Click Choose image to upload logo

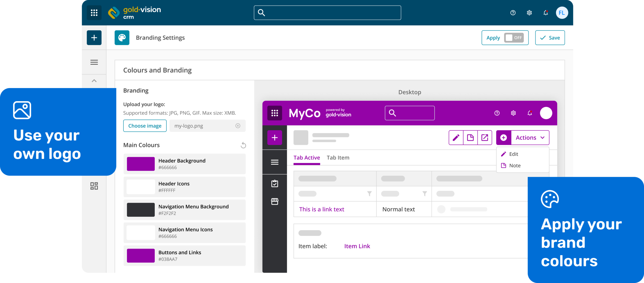click(x=145, y=126)
